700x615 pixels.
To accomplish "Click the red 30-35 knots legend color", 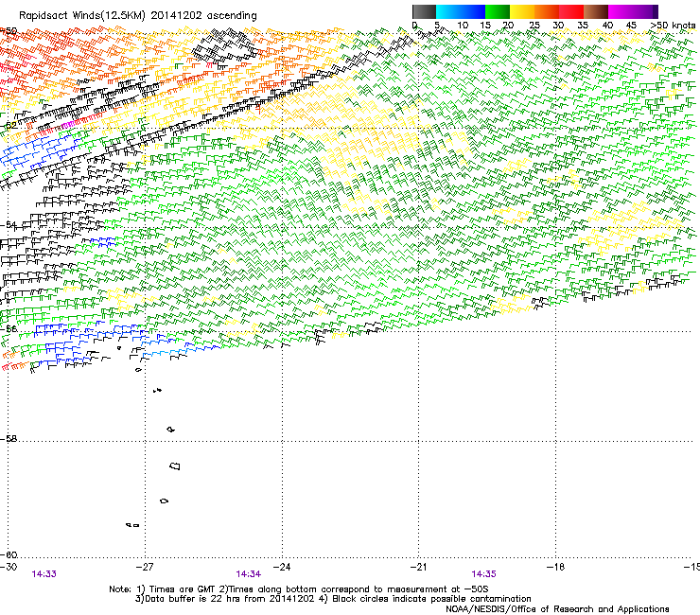I will (x=571, y=11).
